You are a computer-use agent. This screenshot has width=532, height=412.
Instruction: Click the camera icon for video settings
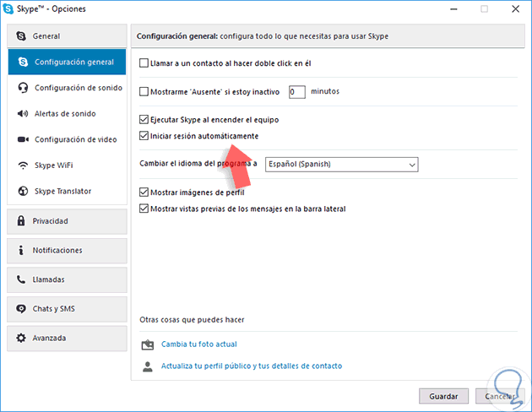coord(22,139)
